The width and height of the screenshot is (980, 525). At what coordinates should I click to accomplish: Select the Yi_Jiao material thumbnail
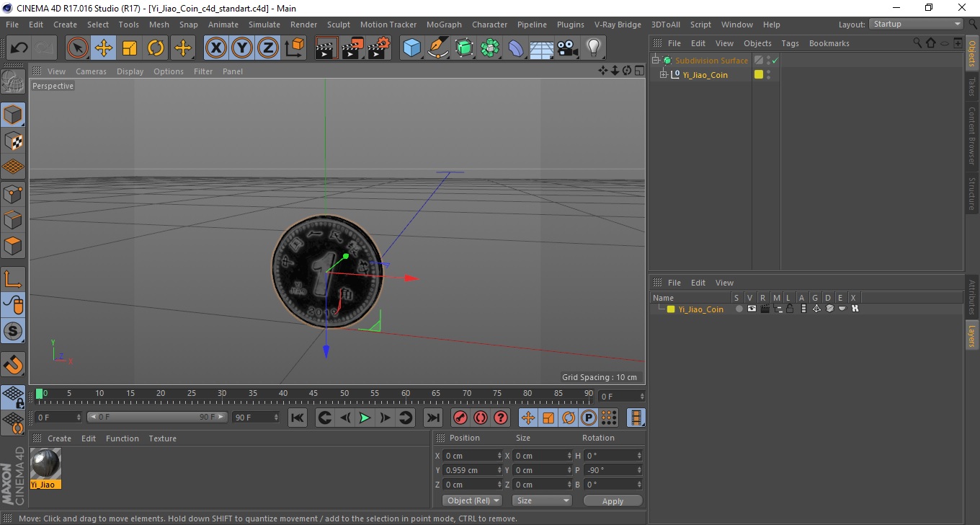click(x=46, y=463)
